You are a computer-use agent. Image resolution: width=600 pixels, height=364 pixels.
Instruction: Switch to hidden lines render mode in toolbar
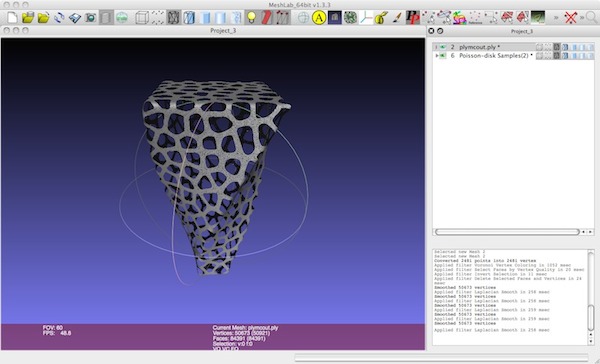[189, 18]
